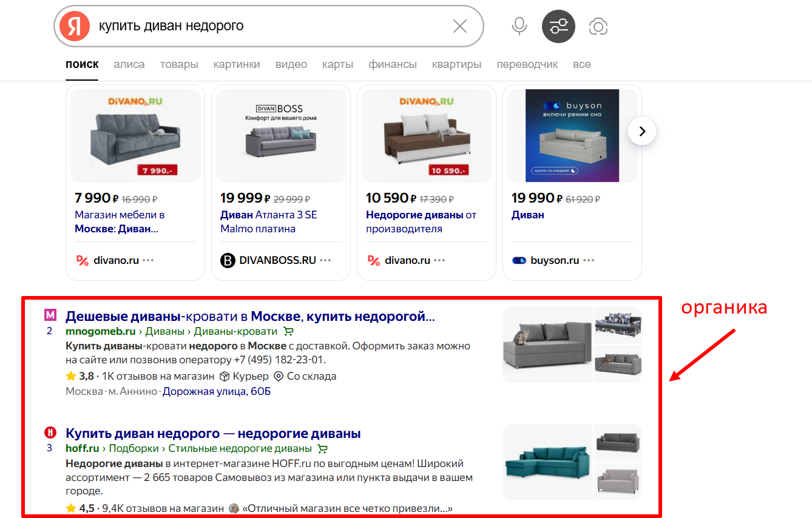Click mnogomeb.ru domain link
The width and height of the screenshot is (812, 518).
click(100, 331)
